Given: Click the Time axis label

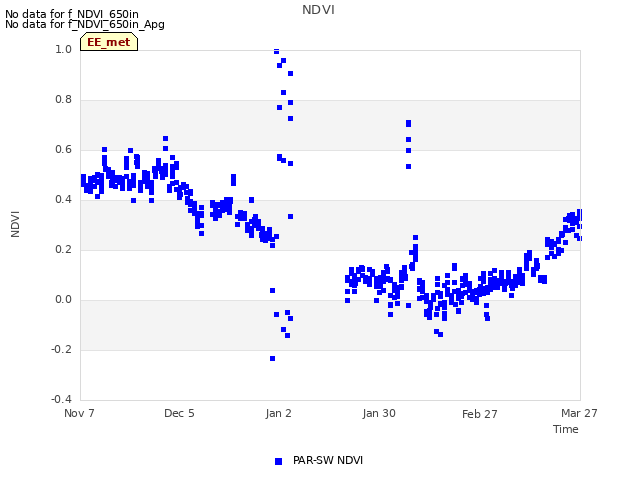Looking at the screenshot, I should [566, 429].
